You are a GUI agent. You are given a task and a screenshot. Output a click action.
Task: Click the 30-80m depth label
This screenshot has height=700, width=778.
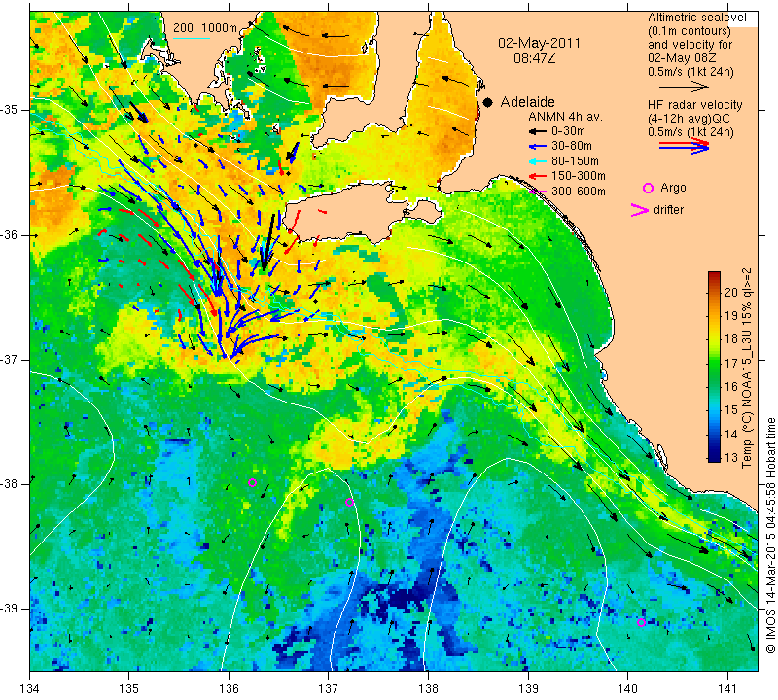pyautogui.click(x=572, y=146)
